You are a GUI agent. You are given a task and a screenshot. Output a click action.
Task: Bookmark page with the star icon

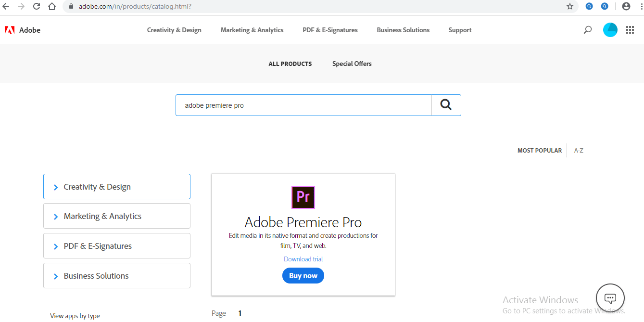pos(570,6)
